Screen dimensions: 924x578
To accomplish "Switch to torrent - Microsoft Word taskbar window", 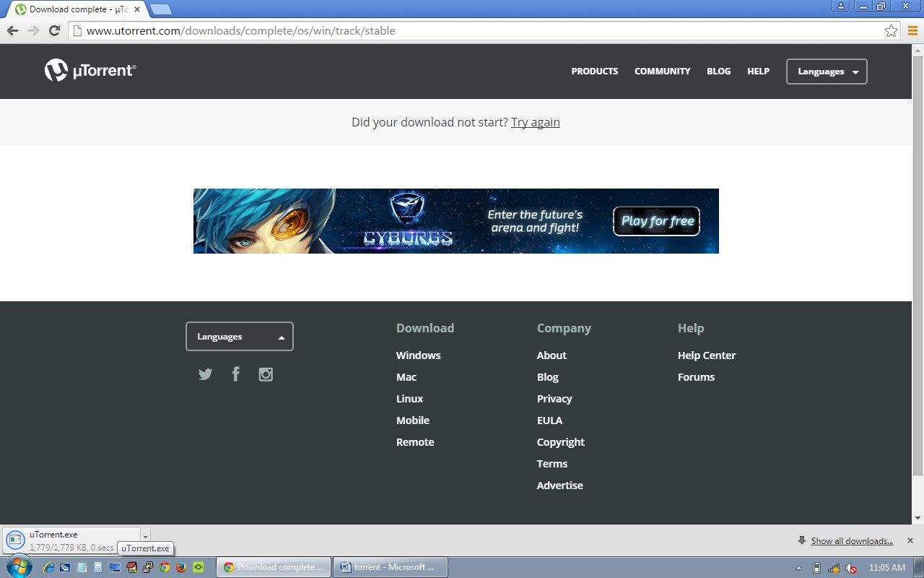I will point(391,567).
